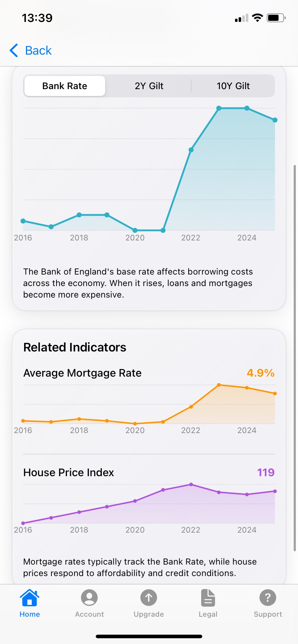Viewport: 298px width, 644px height.
Task: Switch to the 2Y Gilt view
Action: point(149,86)
